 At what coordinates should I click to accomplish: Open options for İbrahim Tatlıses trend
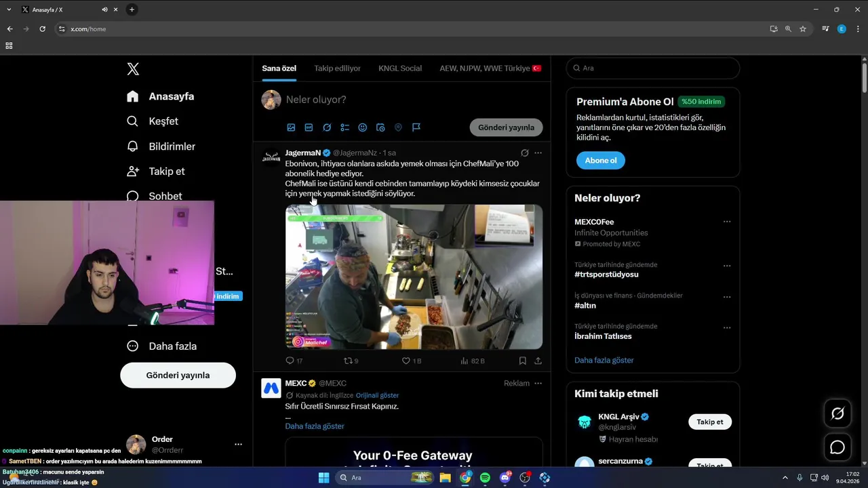point(727,327)
